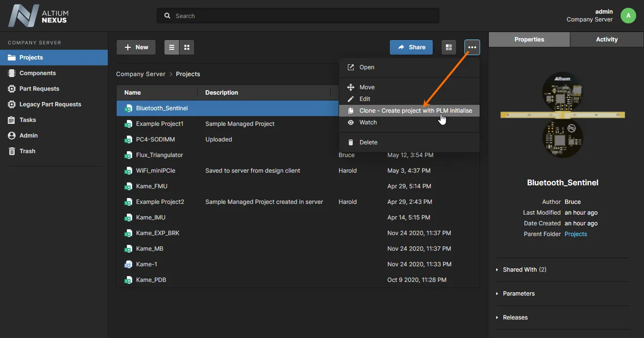Focus the Search input field
Viewport: 644px width, 338px height.
coord(298,16)
